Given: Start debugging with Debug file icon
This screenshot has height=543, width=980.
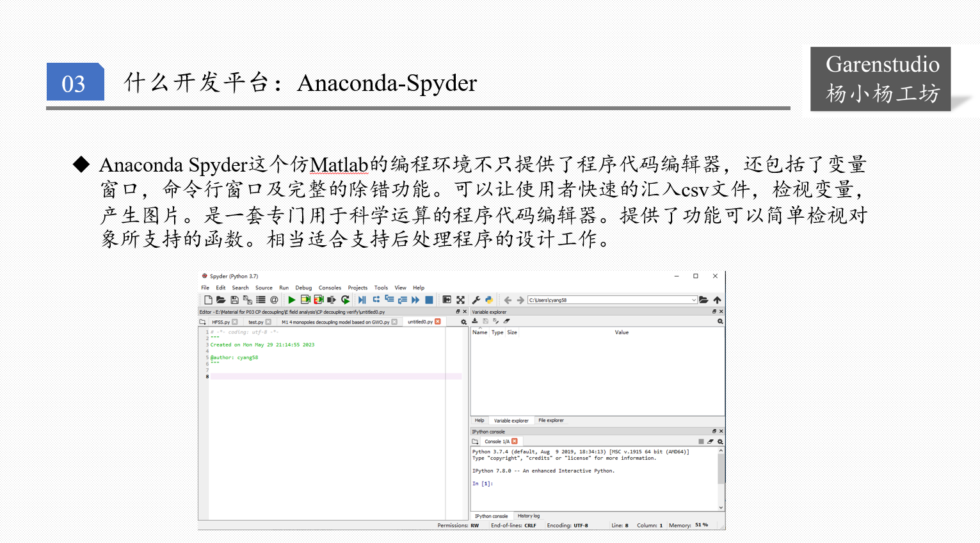Looking at the screenshot, I should click(x=362, y=300).
